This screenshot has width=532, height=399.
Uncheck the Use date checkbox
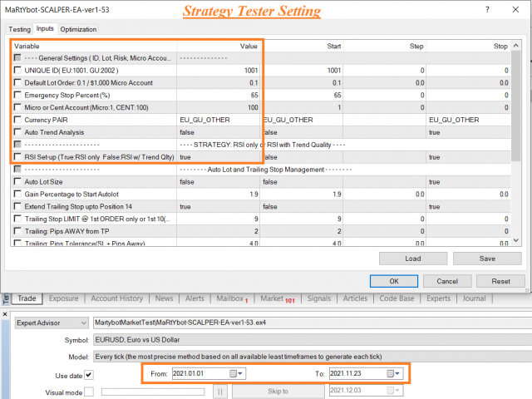coord(89,375)
